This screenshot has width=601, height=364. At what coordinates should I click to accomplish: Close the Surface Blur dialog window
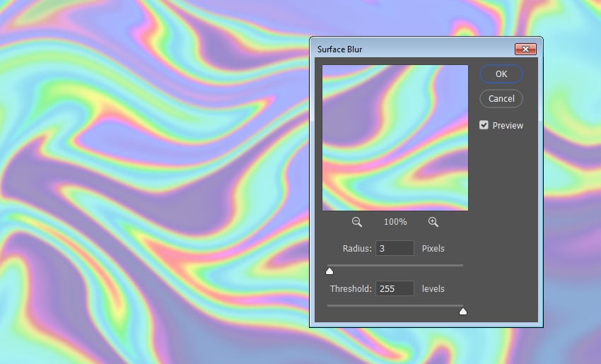point(525,49)
